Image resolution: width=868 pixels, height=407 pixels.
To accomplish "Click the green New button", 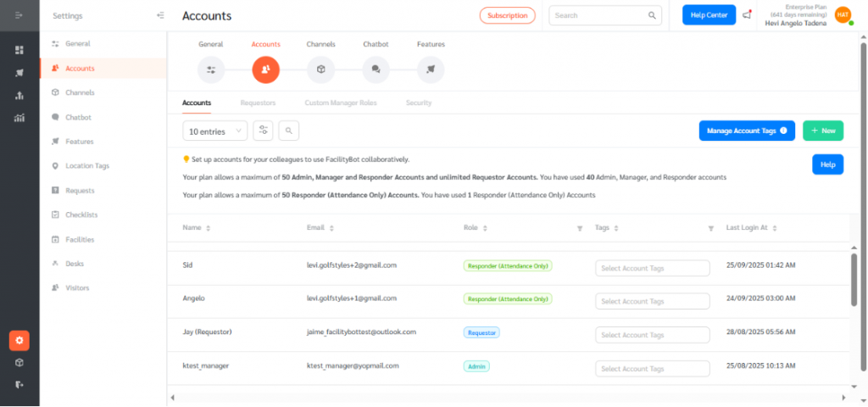I will [x=822, y=131].
